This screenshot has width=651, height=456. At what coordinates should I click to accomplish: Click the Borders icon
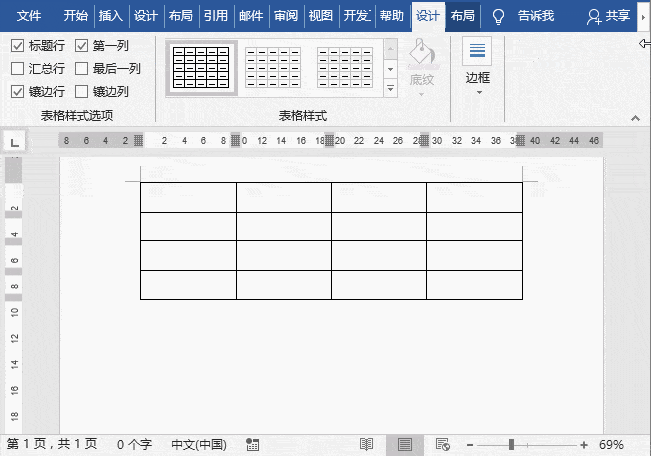tap(477, 51)
